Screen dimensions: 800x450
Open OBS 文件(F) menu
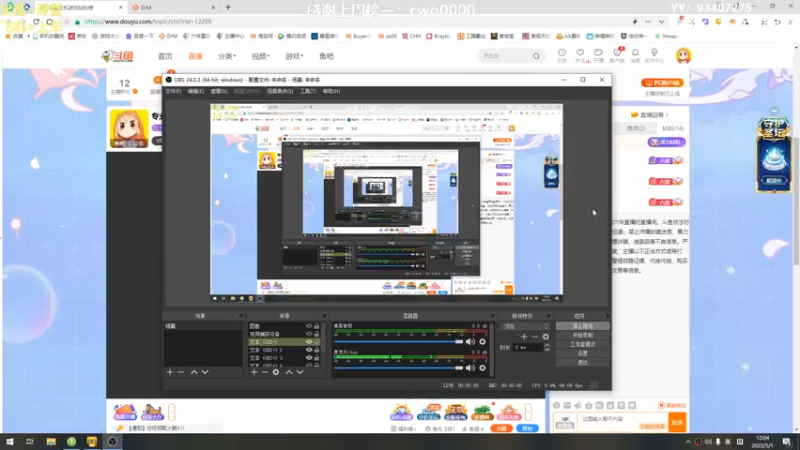(x=173, y=91)
